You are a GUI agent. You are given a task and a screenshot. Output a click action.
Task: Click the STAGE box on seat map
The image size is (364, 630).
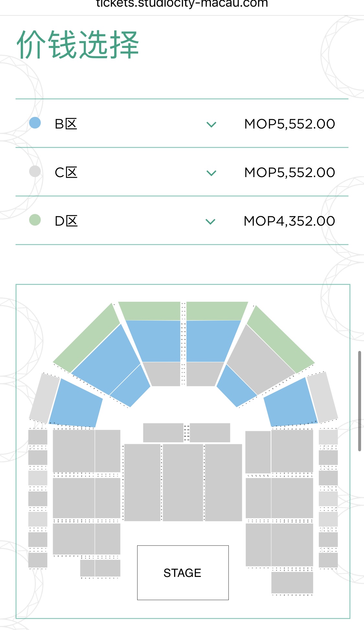[x=183, y=572]
